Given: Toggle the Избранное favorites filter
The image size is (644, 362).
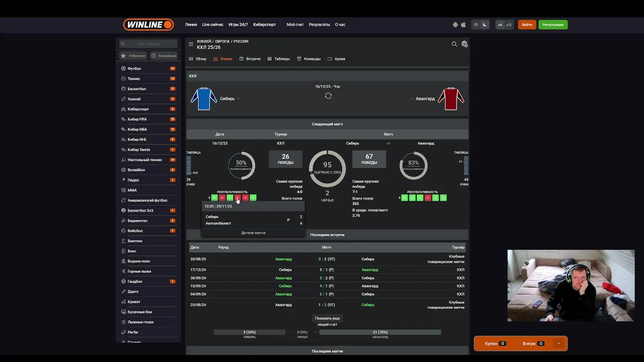Looking at the screenshot, I should [x=133, y=56].
